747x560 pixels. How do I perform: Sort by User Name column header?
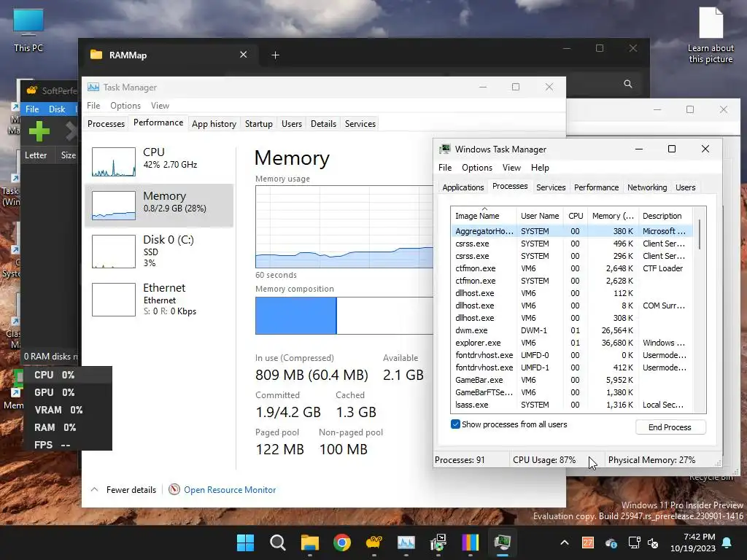[540, 216]
